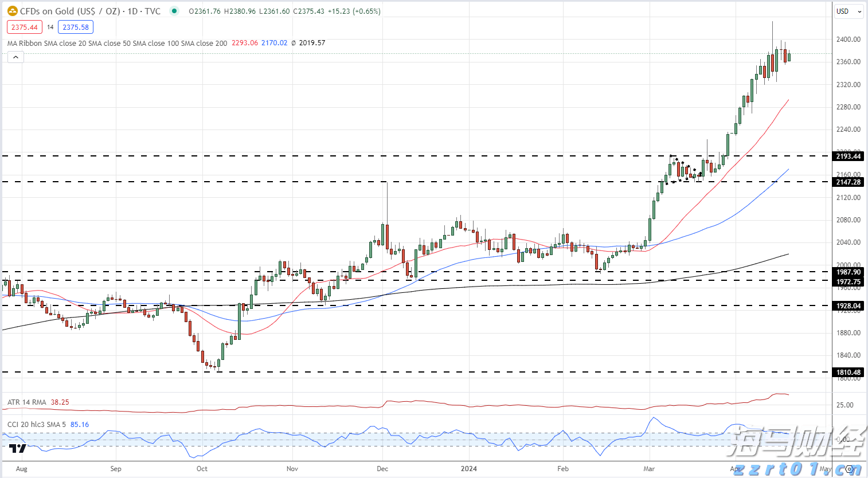Image resolution: width=868 pixels, height=478 pixels.
Task: Click the TVC exchange label
Action: pyautogui.click(x=153, y=11)
